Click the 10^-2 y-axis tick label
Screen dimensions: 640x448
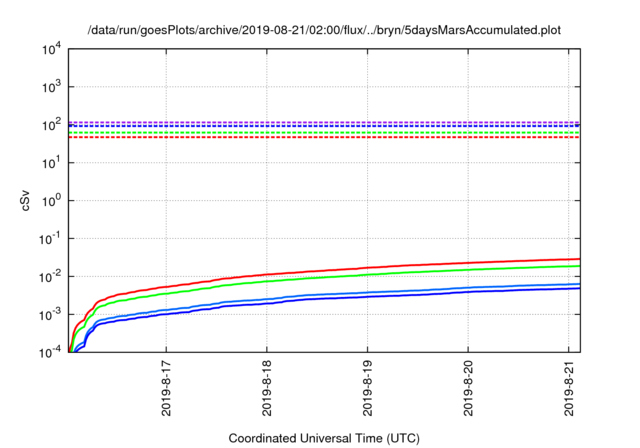point(50,277)
